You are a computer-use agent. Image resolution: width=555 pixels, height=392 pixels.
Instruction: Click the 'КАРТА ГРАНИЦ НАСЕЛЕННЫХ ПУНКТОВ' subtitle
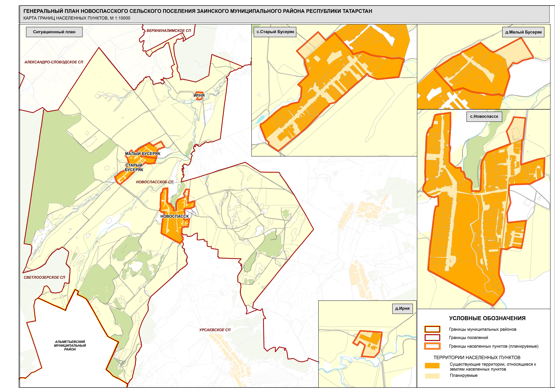[x=77, y=18]
